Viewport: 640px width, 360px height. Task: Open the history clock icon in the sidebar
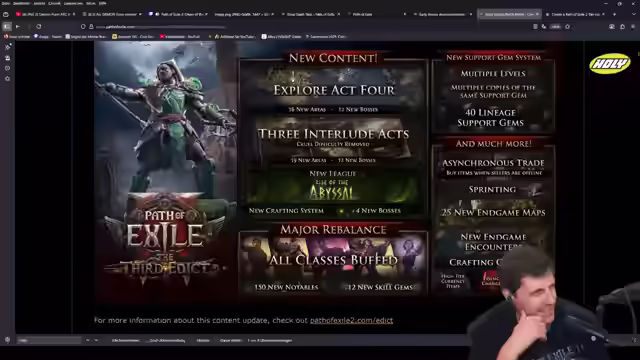pos(7,68)
